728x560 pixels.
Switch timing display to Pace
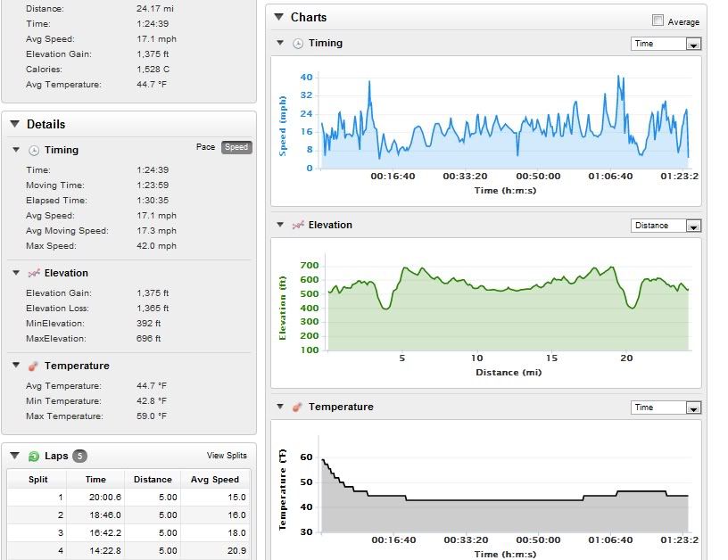coord(205,147)
